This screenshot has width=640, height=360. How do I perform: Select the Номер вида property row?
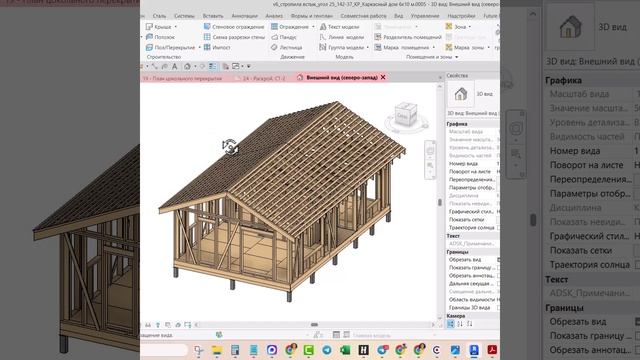(472, 164)
